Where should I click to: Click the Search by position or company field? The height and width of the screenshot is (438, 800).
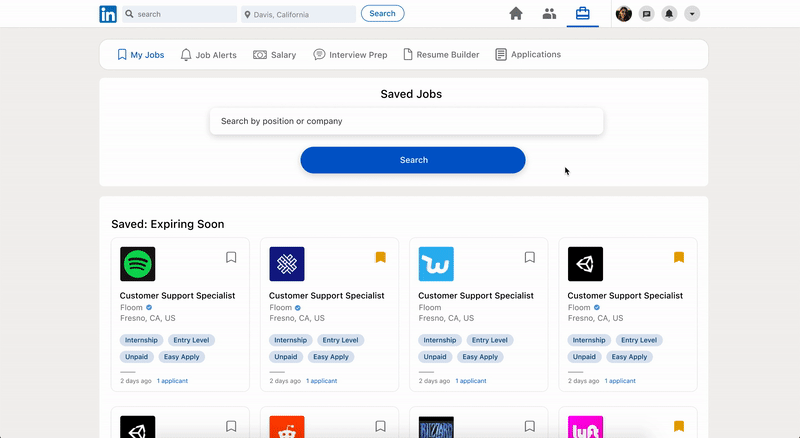407,121
